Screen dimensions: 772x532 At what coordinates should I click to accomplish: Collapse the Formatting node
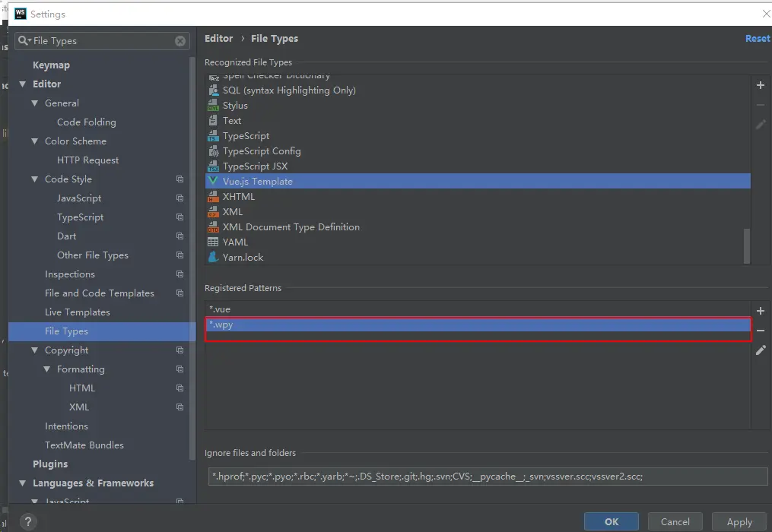click(46, 369)
